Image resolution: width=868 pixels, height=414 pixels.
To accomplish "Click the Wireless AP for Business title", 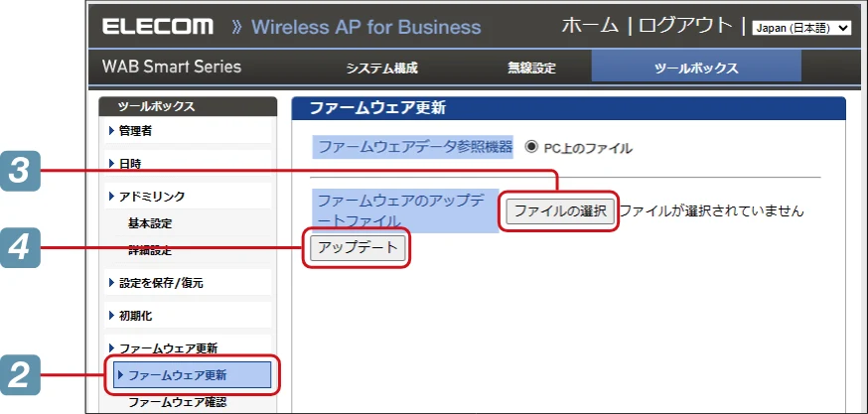I will [365, 27].
